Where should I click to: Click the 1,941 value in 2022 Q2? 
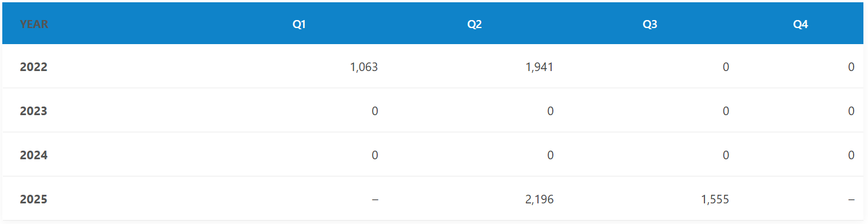pos(540,67)
